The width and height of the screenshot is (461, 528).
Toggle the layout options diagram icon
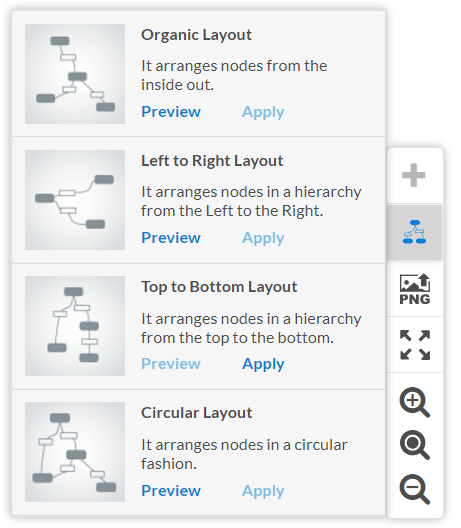(415, 232)
